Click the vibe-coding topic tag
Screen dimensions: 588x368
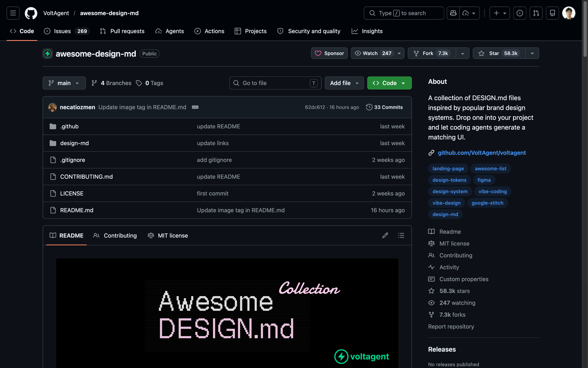(492, 191)
